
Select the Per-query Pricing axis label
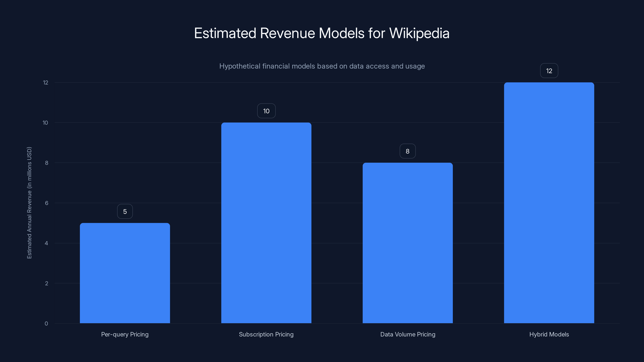[x=125, y=334]
